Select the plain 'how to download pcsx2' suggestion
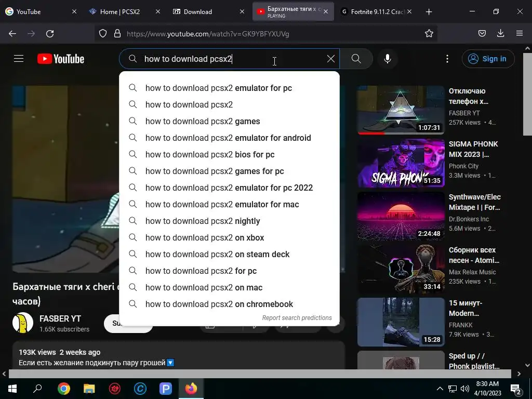532x399 pixels. click(229, 104)
